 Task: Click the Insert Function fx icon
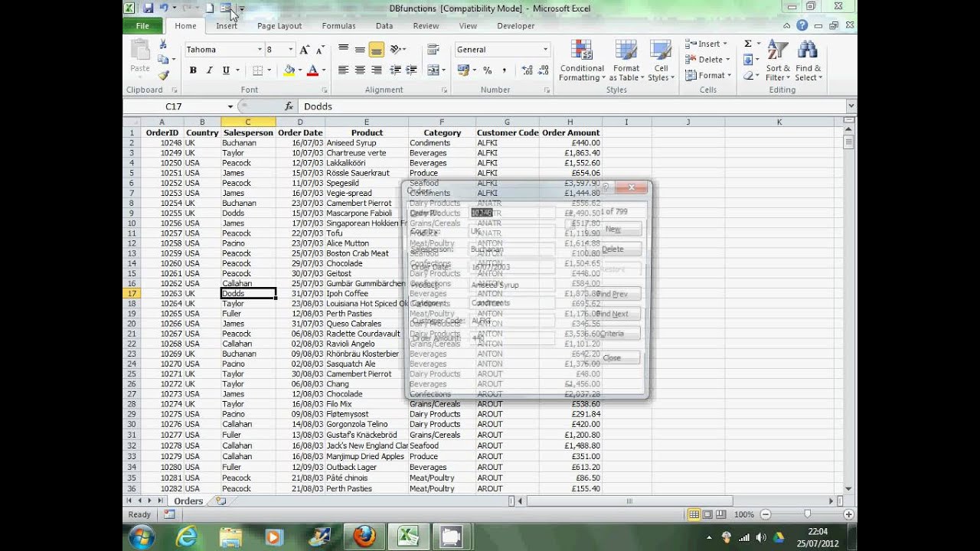tap(289, 106)
